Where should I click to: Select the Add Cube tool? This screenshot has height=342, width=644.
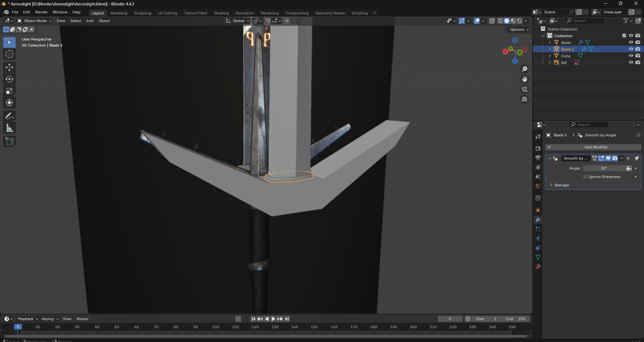9,141
